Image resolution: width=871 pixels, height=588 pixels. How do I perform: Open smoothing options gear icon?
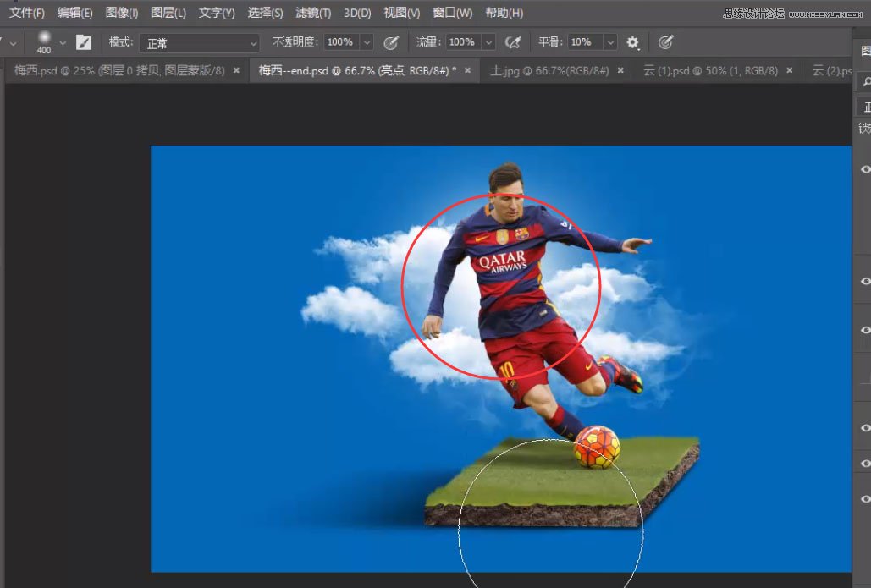632,42
